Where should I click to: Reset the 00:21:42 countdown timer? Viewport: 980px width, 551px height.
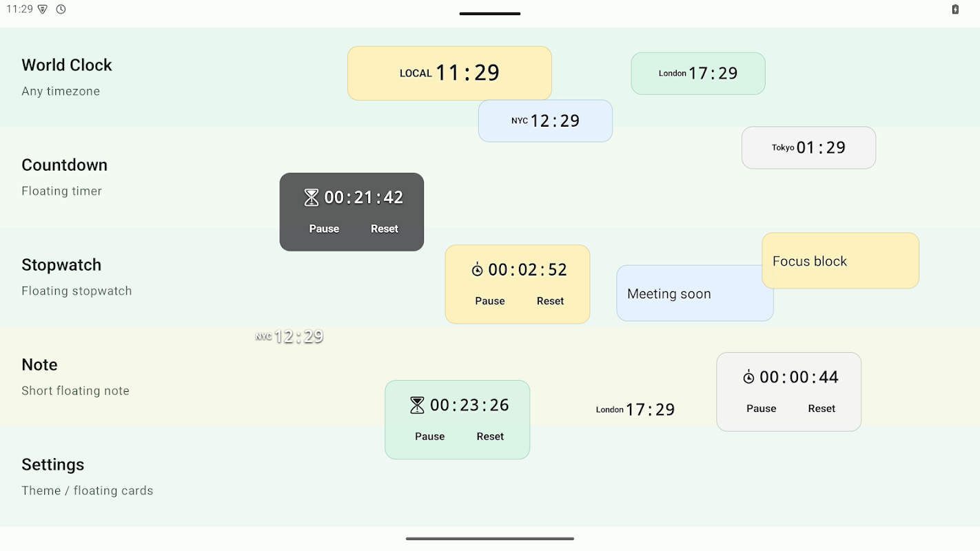coord(385,229)
